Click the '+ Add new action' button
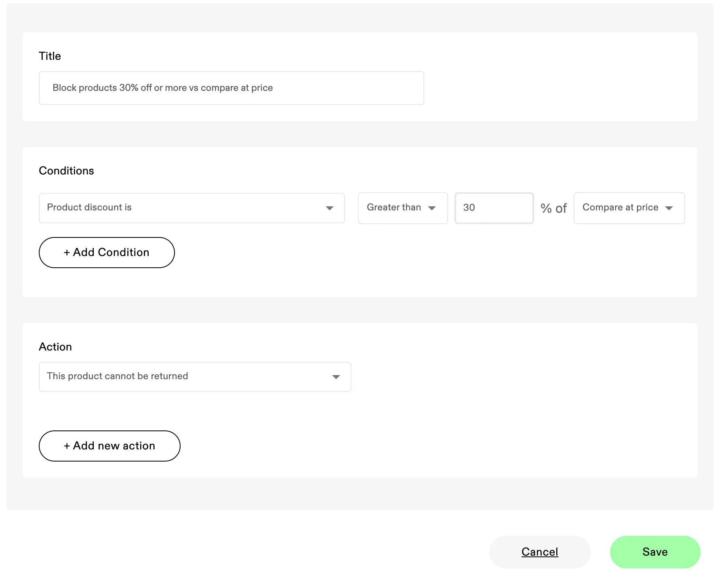Viewport: 728px width, 575px height. tap(109, 446)
